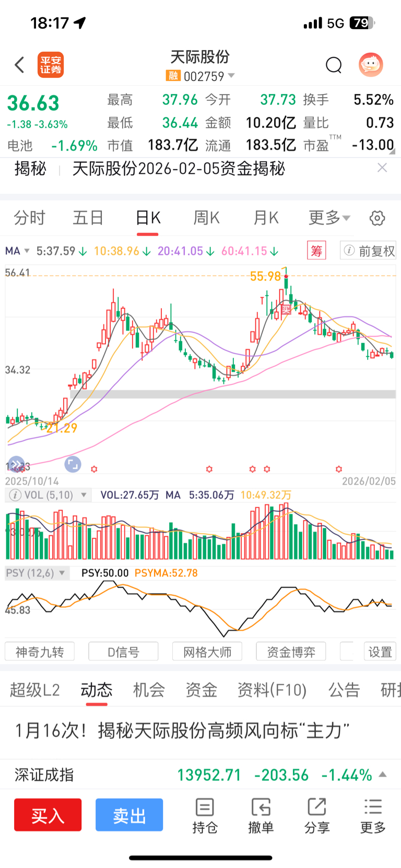Switch to 月K chart tab
The height and width of the screenshot is (868, 401).
point(266,218)
